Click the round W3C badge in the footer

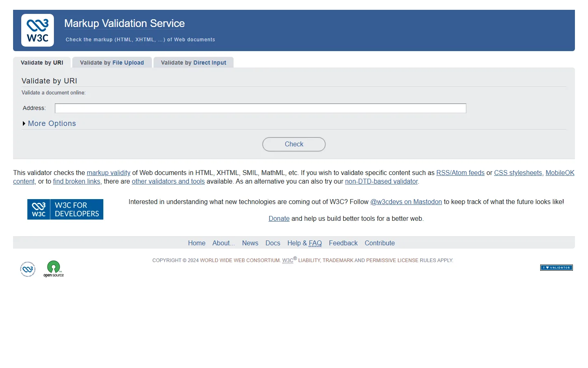coord(28,269)
